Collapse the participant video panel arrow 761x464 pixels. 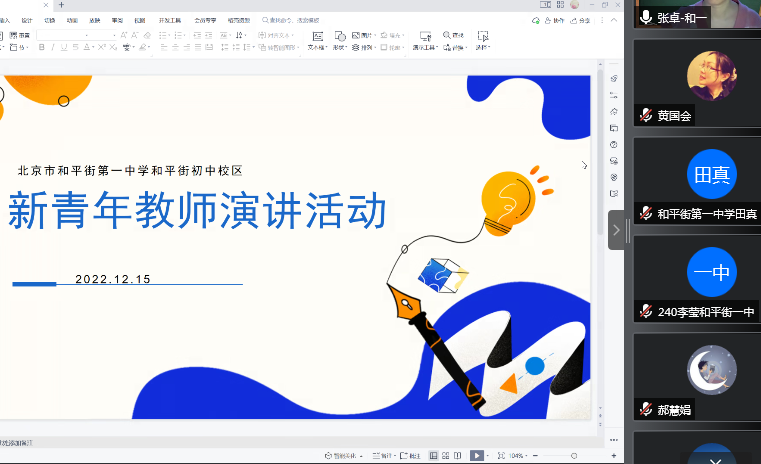coord(616,230)
